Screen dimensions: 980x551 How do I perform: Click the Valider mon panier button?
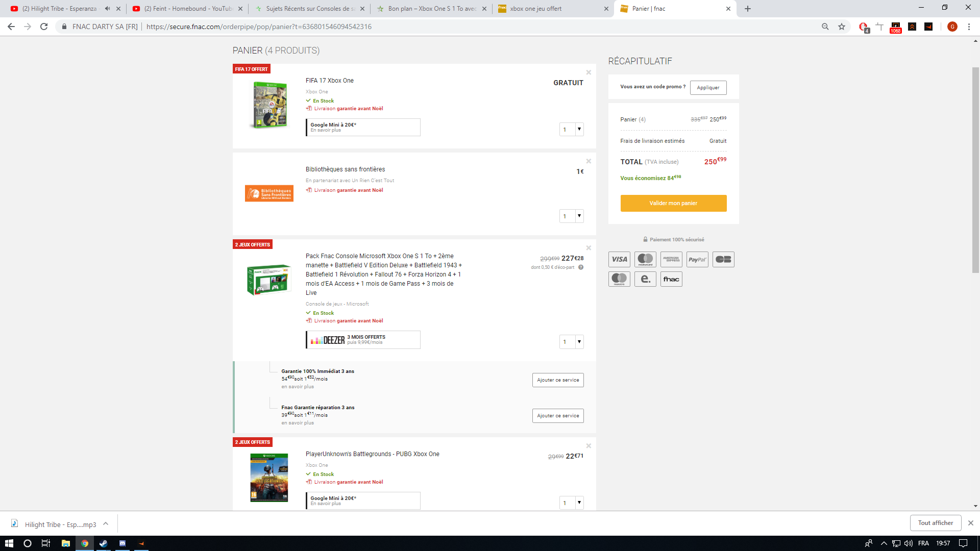(673, 203)
